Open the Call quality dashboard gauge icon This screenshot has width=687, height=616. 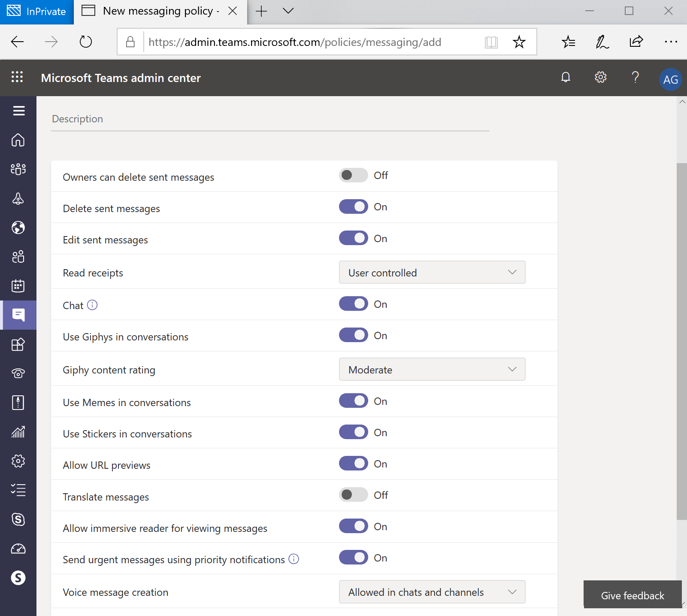[18, 549]
